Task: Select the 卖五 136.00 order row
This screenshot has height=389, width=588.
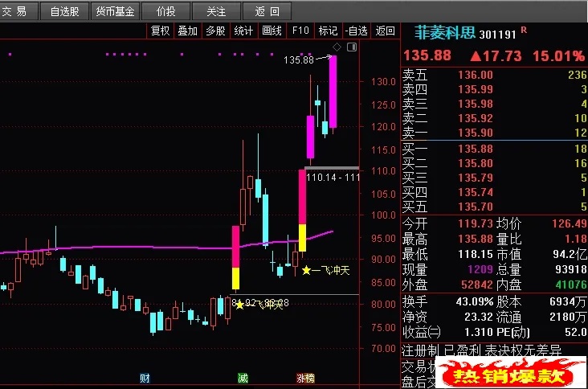Action: (494, 75)
